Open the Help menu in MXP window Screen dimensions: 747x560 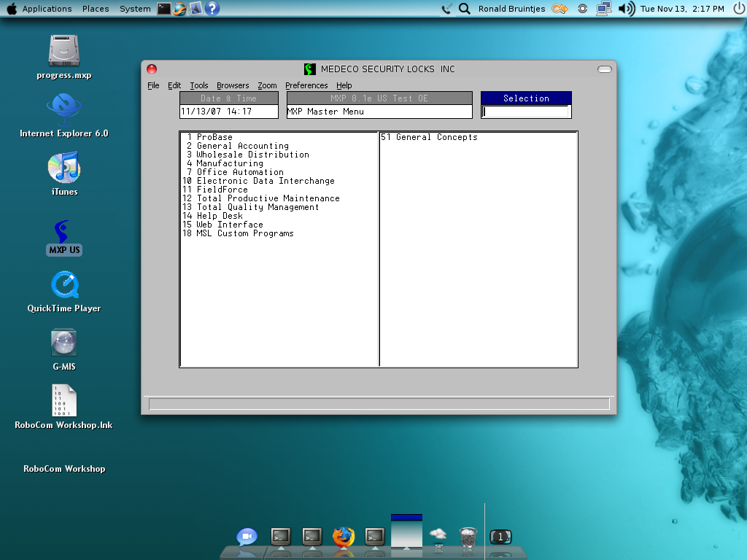pyautogui.click(x=344, y=85)
